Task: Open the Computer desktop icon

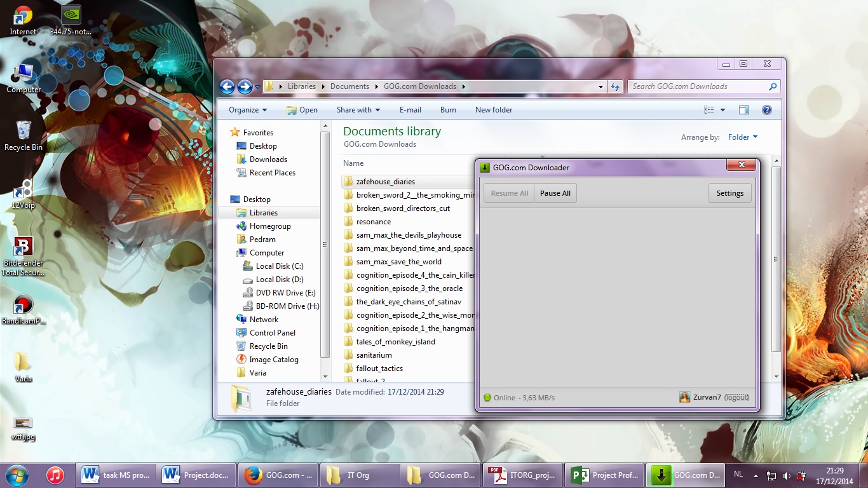Action: [x=24, y=78]
